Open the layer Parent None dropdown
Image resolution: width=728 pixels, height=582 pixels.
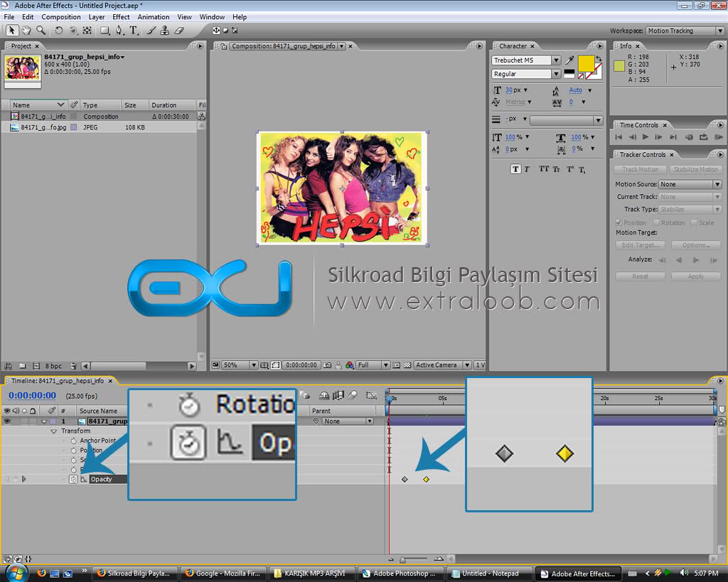coord(348,421)
